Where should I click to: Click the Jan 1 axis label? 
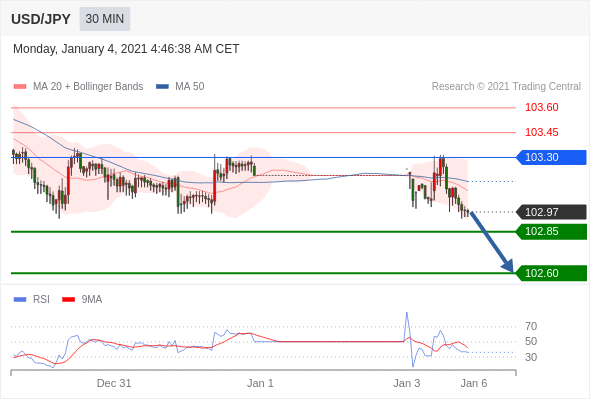260,383
